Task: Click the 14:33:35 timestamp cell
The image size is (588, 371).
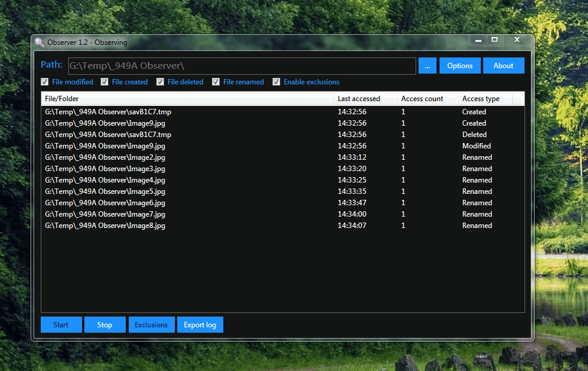Action: coord(352,191)
